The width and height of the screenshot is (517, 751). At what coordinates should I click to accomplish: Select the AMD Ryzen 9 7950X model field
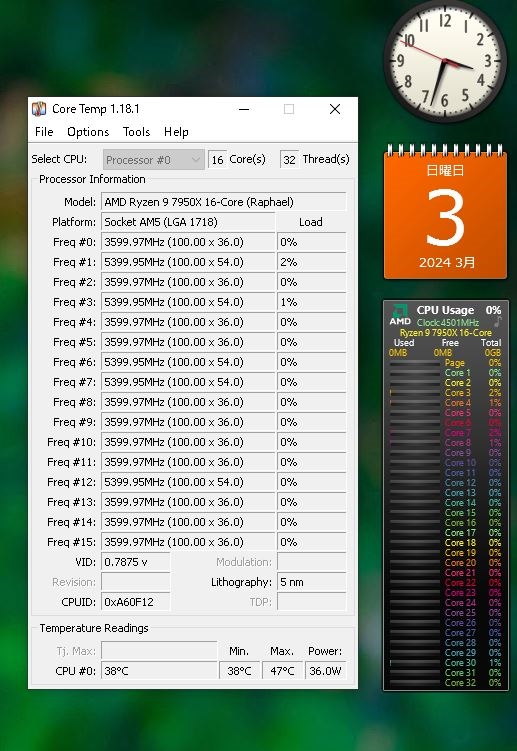coord(223,202)
